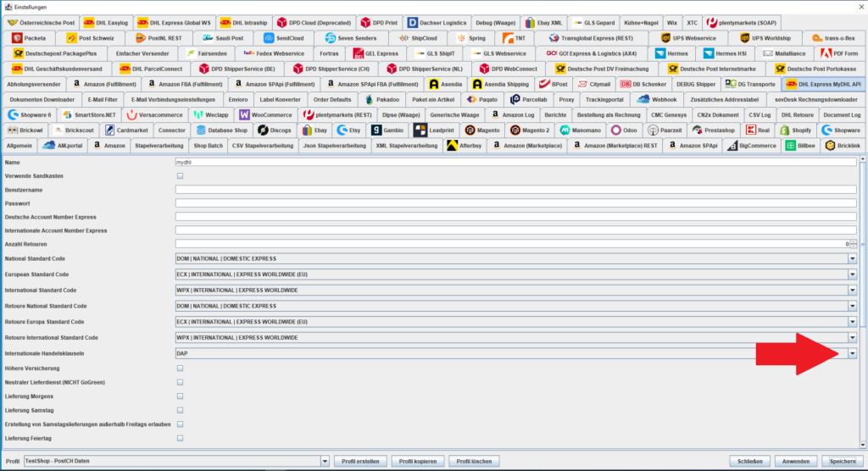Click the SendCloud icon
Screen dimensions: 868x471
tap(269, 38)
